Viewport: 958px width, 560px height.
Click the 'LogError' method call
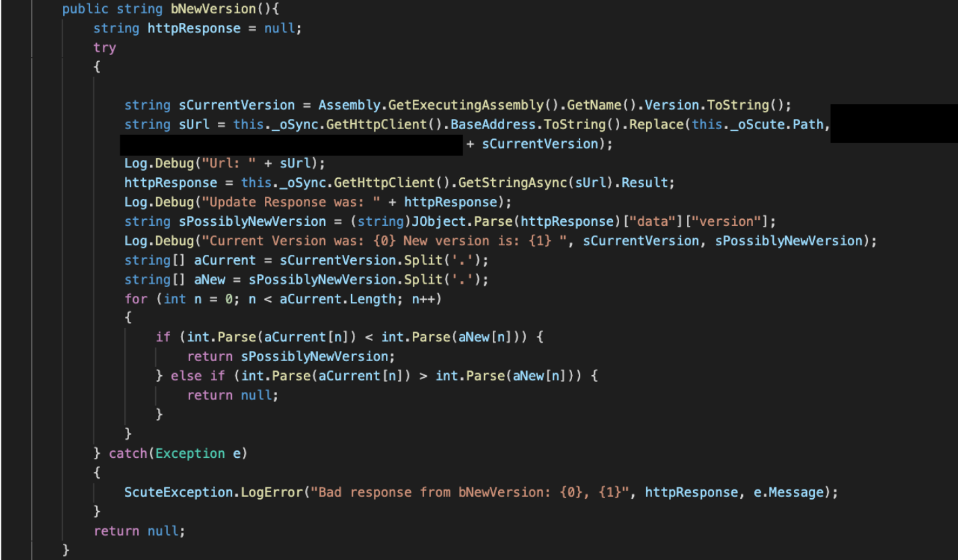[x=272, y=493]
